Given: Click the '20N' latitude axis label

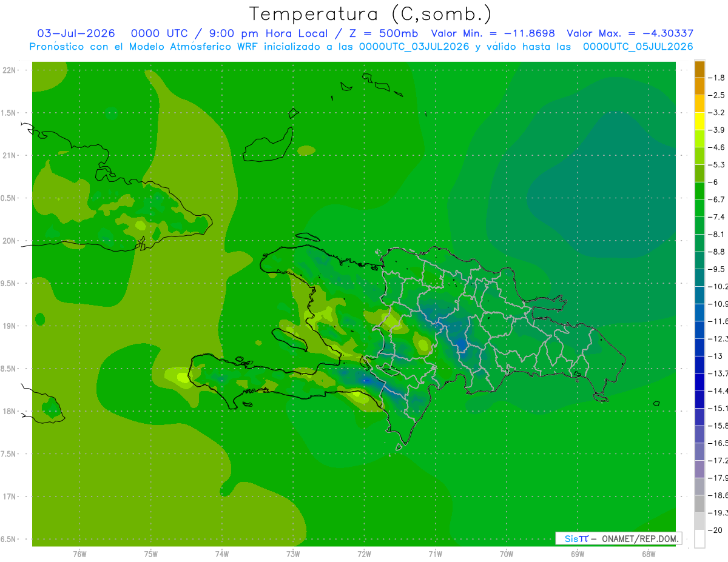Looking at the screenshot, I should coord(10,241).
